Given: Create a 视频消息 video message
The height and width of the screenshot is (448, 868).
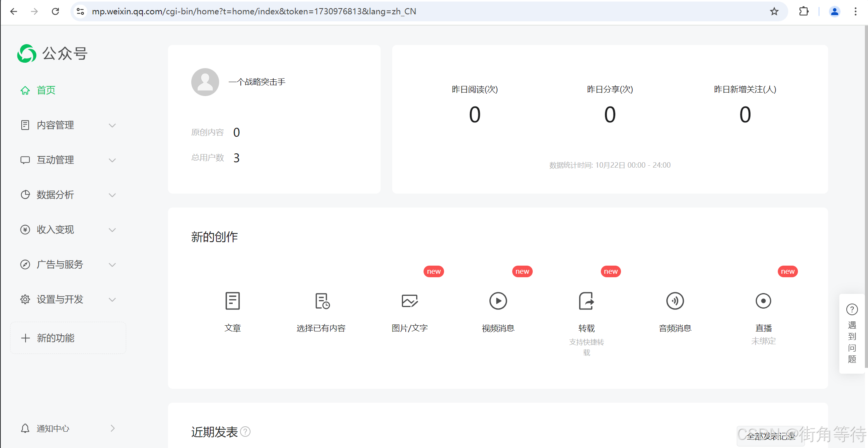Looking at the screenshot, I should pos(498,301).
